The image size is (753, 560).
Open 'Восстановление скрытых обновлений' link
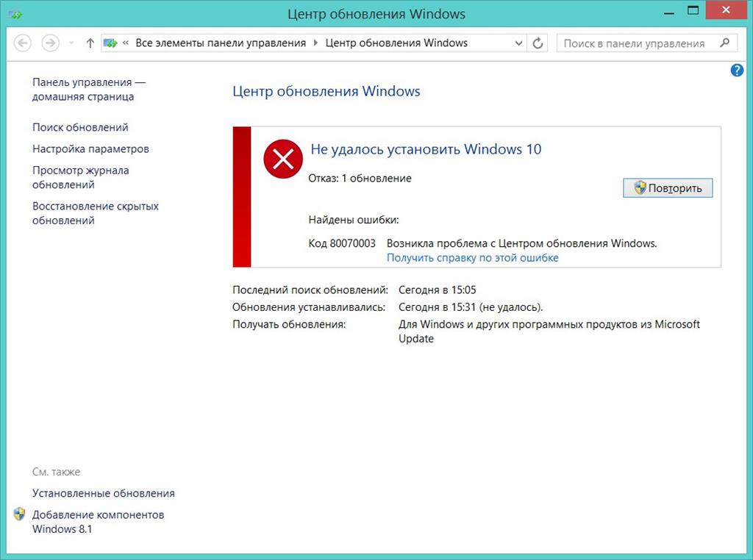pos(96,213)
